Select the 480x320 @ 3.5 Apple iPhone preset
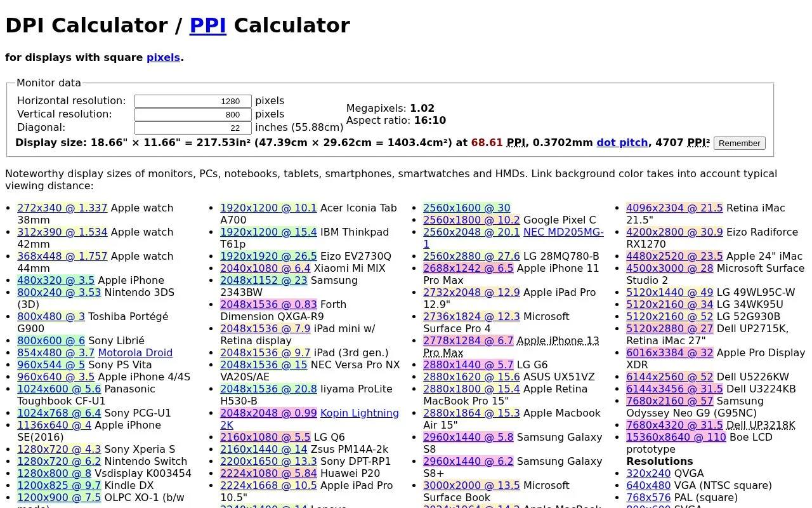The height and width of the screenshot is (508, 812). tap(56, 280)
